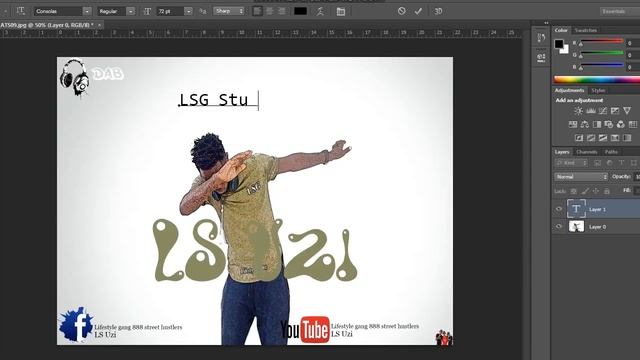Left align the text
640x360 pixels.
click(257, 11)
